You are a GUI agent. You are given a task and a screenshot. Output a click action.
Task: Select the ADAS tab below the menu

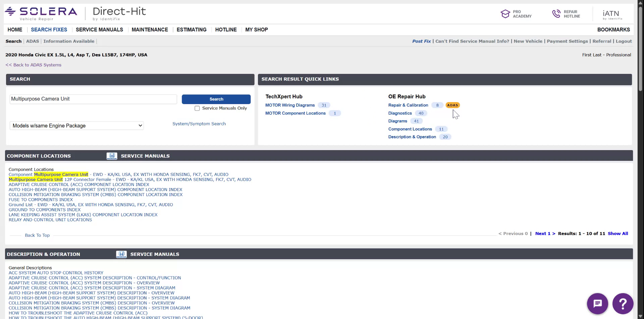33,41
